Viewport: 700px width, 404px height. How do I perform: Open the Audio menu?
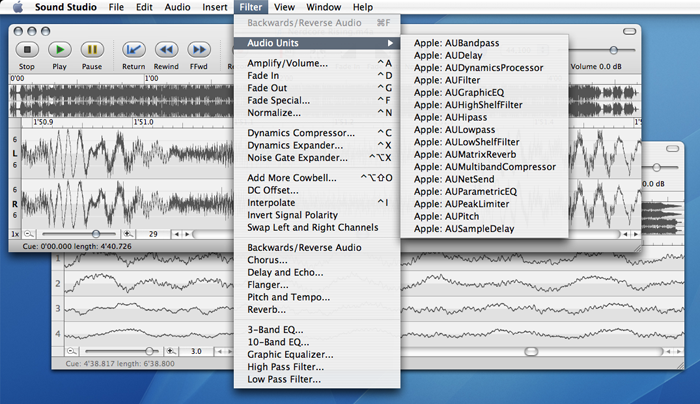(x=177, y=7)
